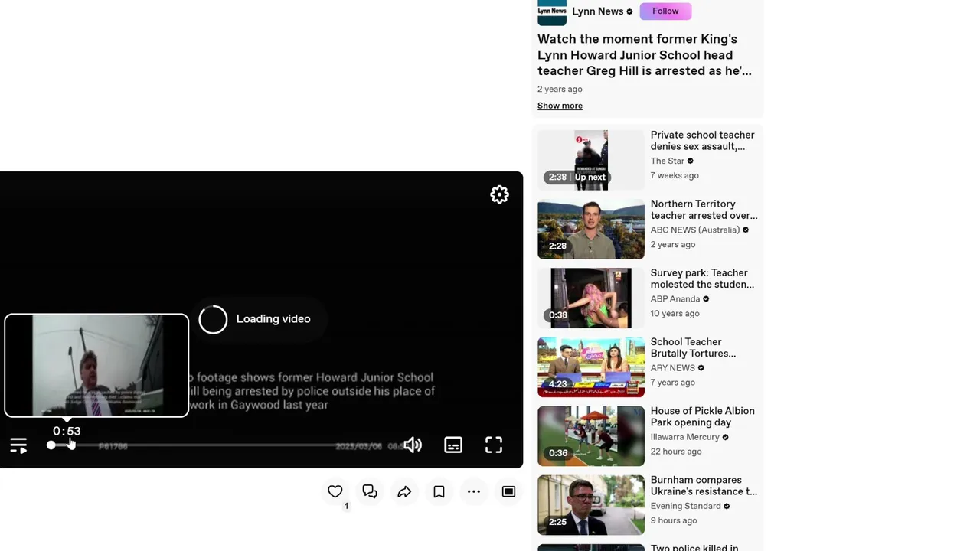Viewport: 980px width, 551px height.
Task: Expand description with Show more
Action: (560, 106)
